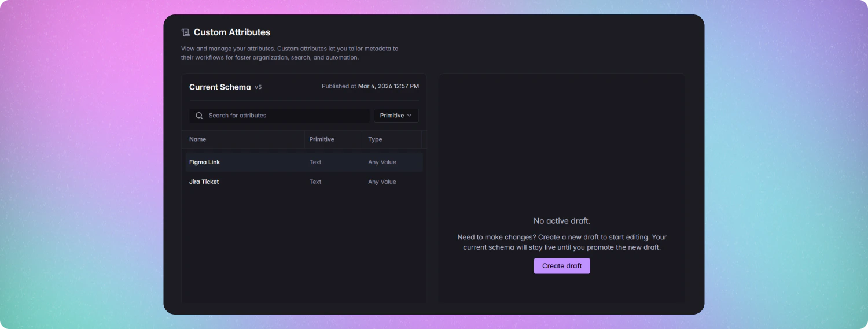Click the magnifier icon in search box

point(199,116)
